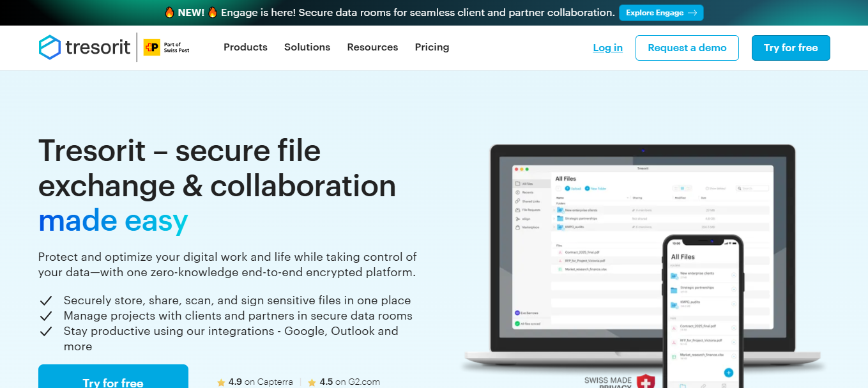Screen dimensions: 868x388
Task: Click the New Folder icon in mockup
Action: 587,189
